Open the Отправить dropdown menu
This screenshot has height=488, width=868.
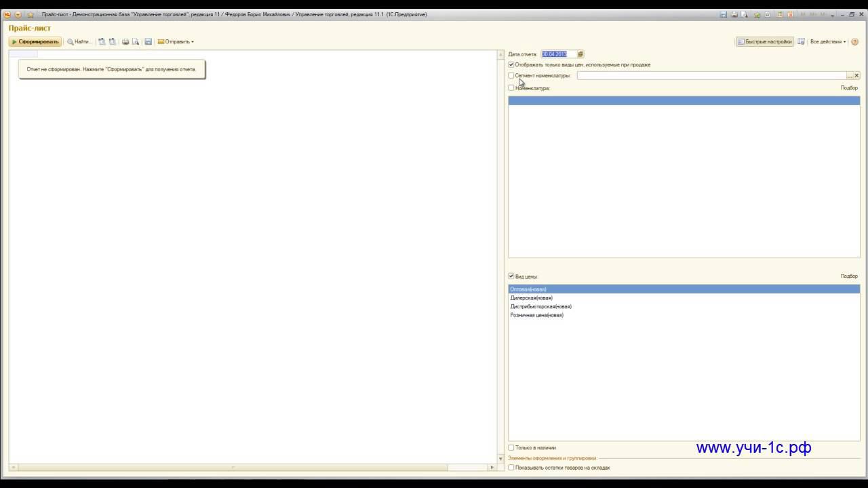point(176,42)
